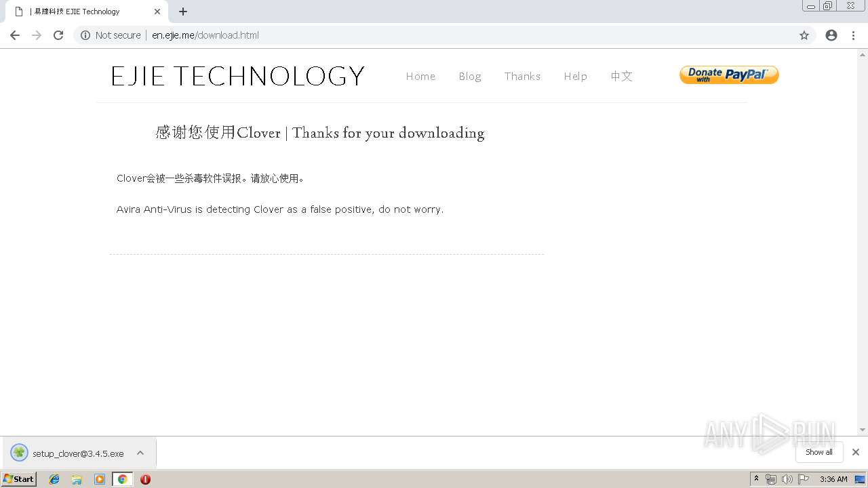This screenshot has height=488, width=868.
Task: Bookmark this page with the star icon
Action: 804,35
